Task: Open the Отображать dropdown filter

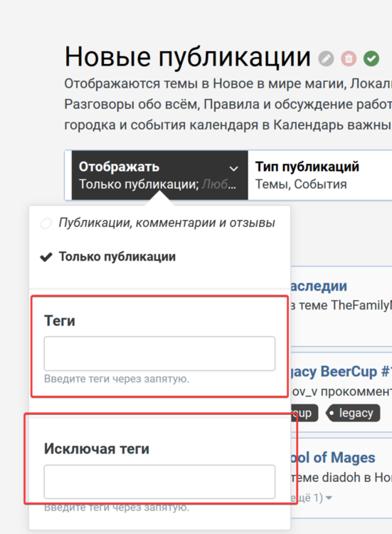Action: pos(159,175)
